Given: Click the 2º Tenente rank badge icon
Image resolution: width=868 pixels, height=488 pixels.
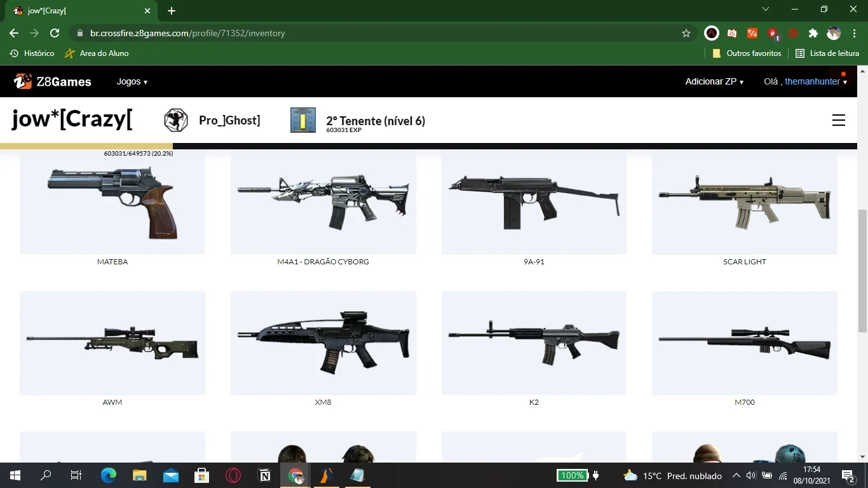Looking at the screenshot, I should click(303, 120).
